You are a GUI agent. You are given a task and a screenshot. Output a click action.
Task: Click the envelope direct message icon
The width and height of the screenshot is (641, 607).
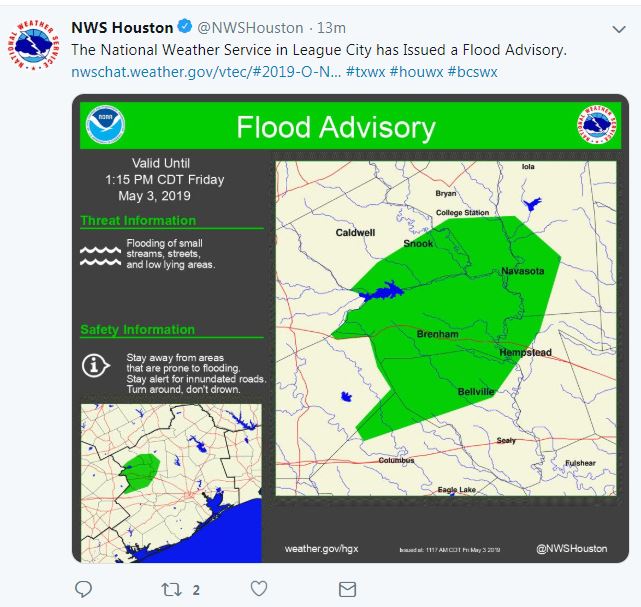[347, 590]
